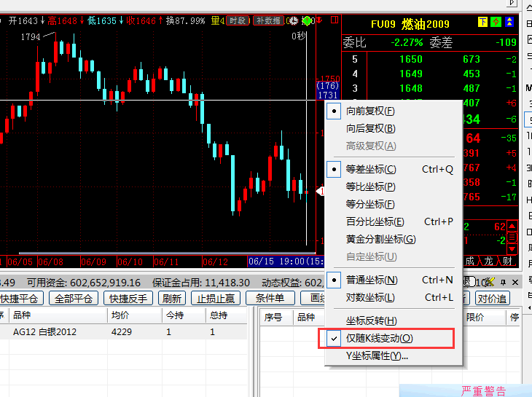Pin the trading panel with pushpin icon
This screenshot has width=532, height=397.
pos(503,282)
